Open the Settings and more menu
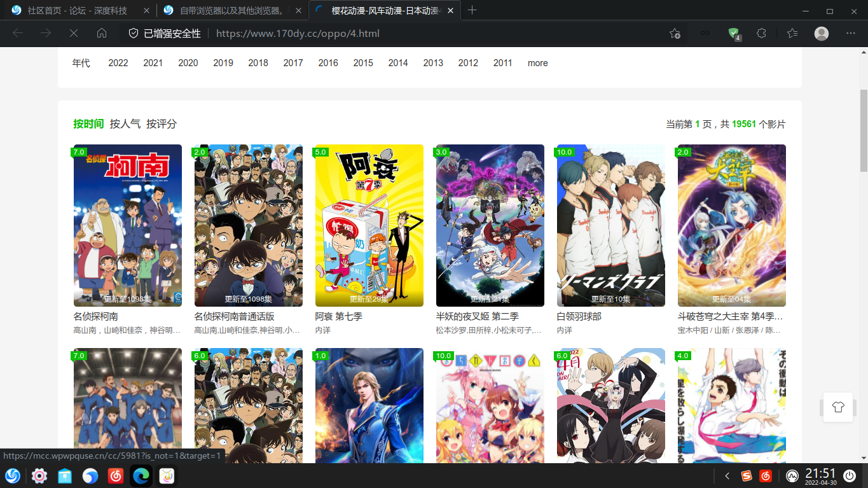 tap(851, 34)
